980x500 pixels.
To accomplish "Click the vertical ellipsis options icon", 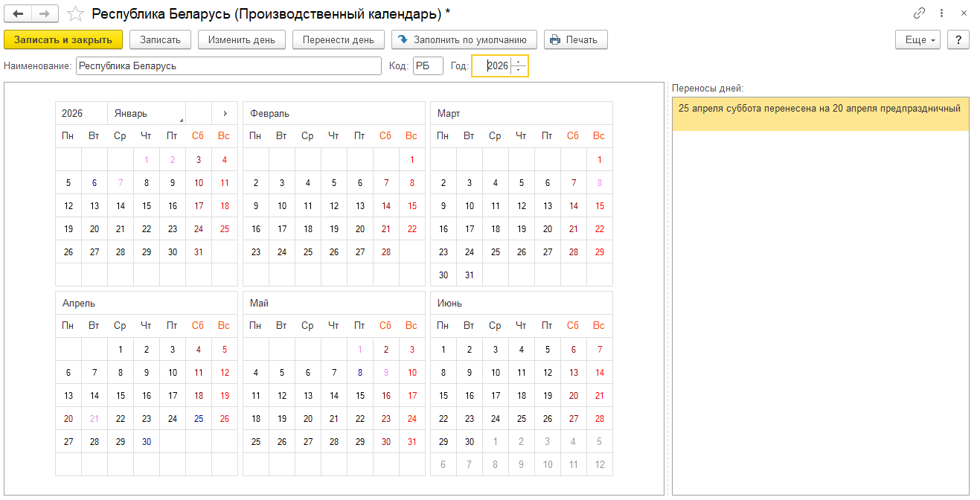I will [x=941, y=13].
